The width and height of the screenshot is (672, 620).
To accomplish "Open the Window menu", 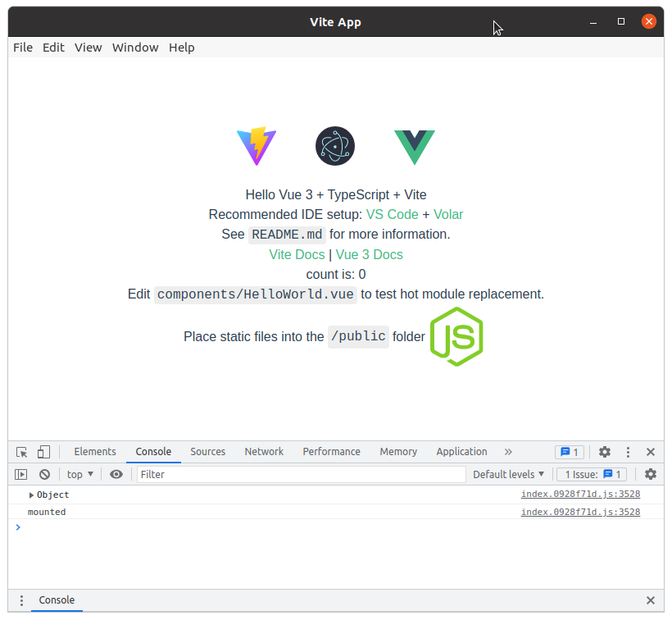I will coord(135,48).
